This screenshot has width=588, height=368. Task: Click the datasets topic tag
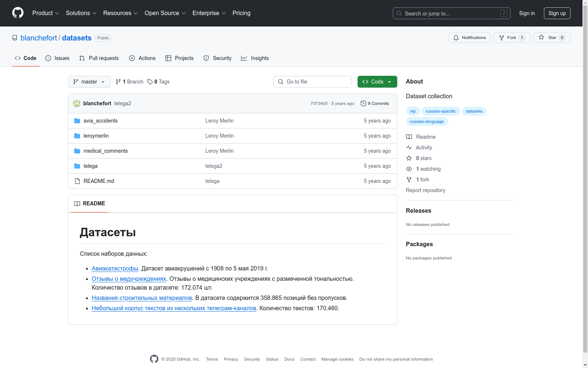pyautogui.click(x=474, y=111)
